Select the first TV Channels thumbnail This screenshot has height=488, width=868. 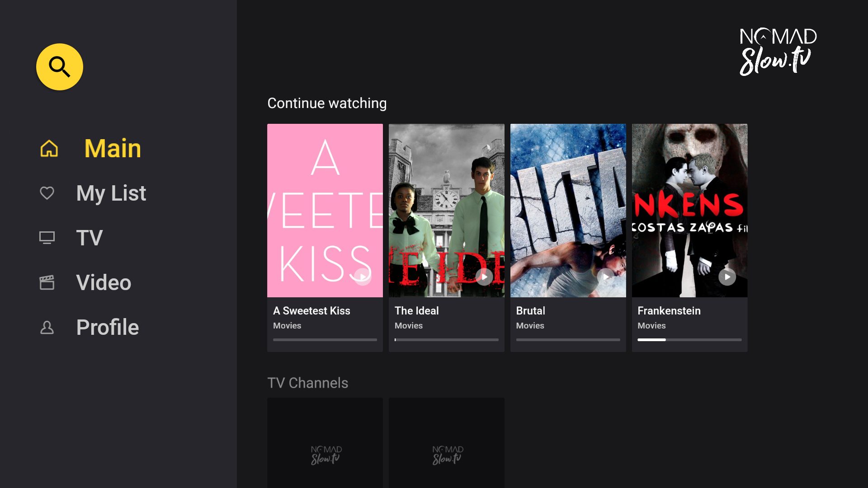pyautogui.click(x=325, y=443)
